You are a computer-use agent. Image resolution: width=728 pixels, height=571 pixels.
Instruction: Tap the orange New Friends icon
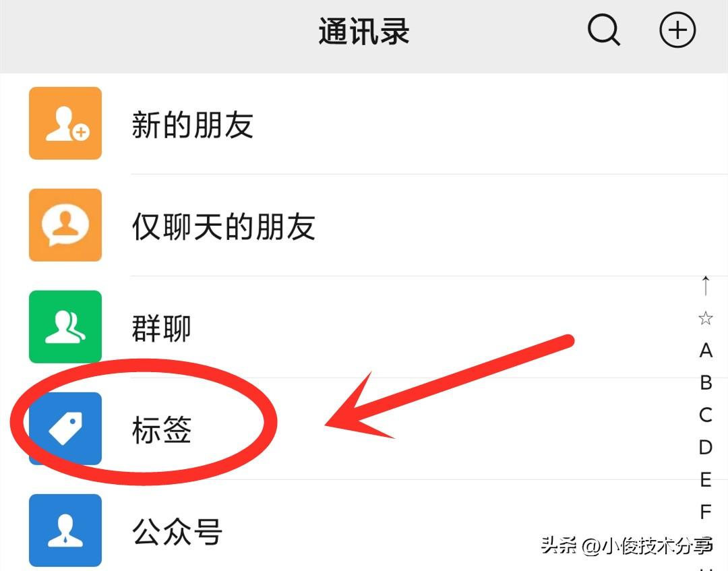[x=65, y=123]
